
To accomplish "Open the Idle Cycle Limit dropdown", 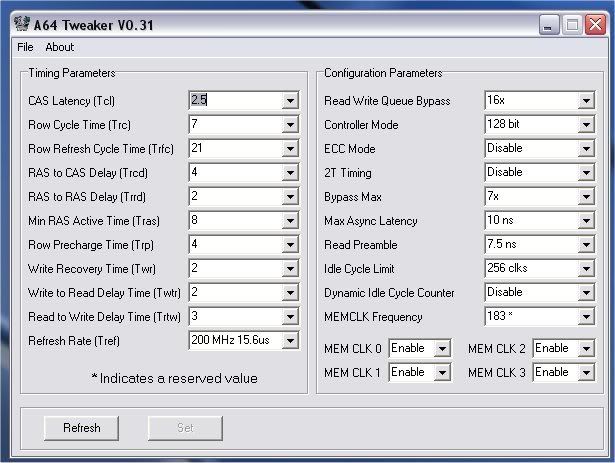I will (586, 269).
